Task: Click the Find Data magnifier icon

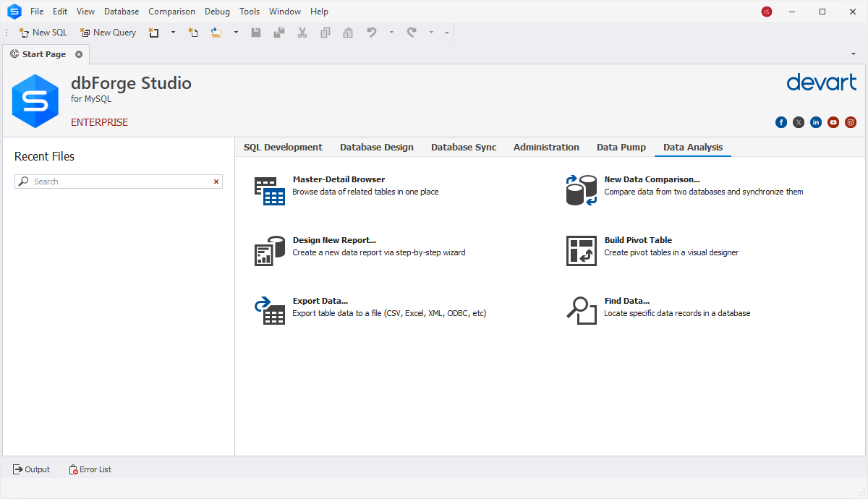Action: pos(582,311)
